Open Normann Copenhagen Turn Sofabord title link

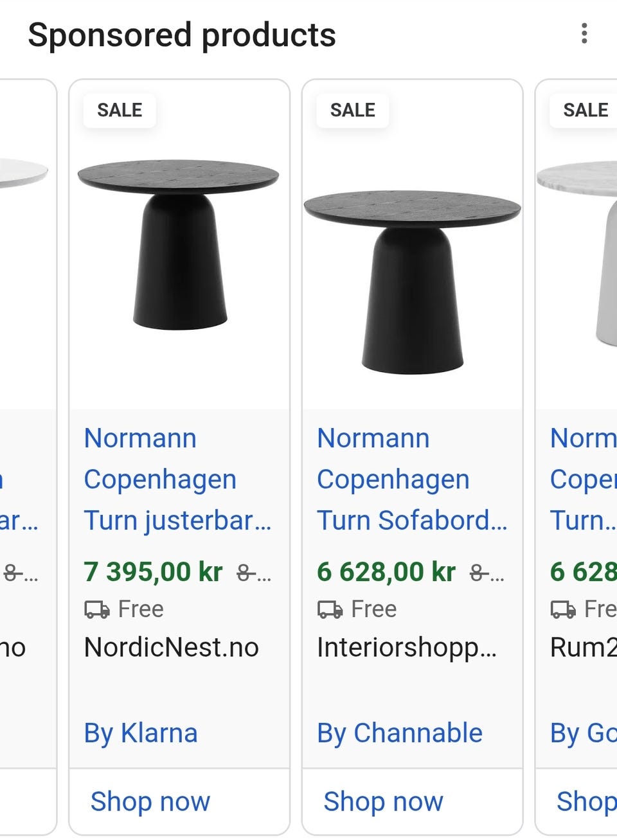pyautogui.click(x=411, y=479)
